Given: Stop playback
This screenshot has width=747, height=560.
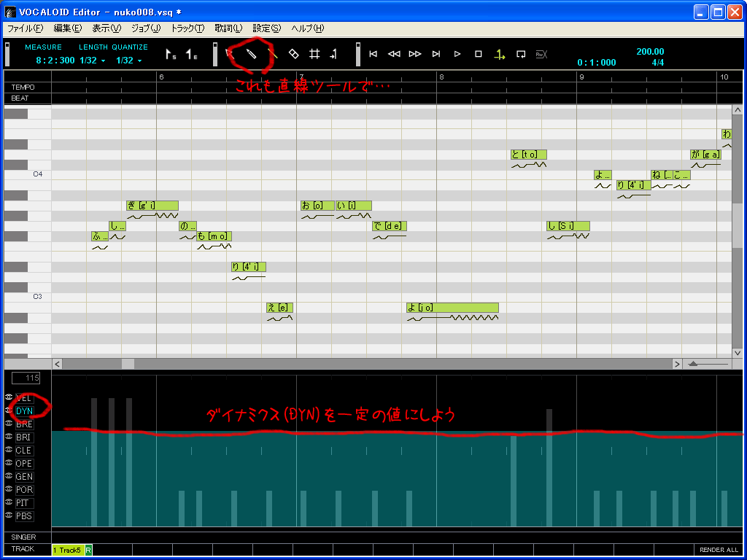Looking at the screenshot, I should 479,54.
